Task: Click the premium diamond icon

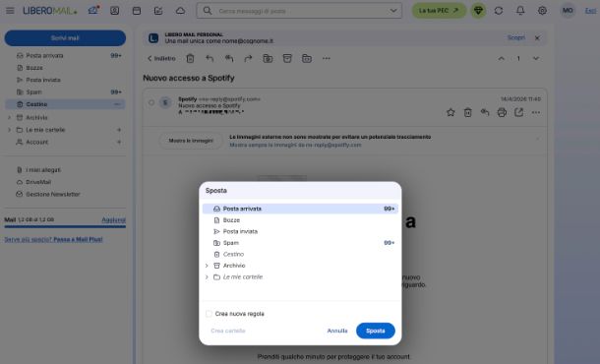Action: [478, 11]
